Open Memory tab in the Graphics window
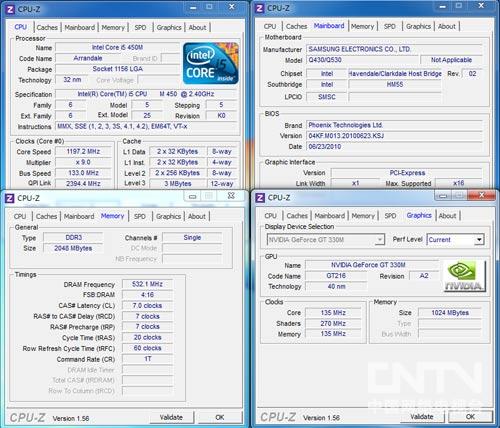500x428 pixels. (363, 216)
